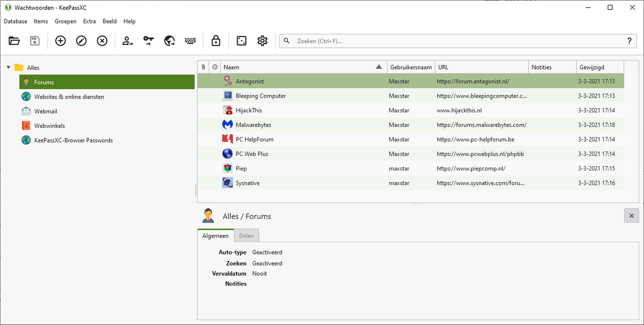This screenshot has height=325, width=644.
Task: Sort by Notities column header
Action: point(552,67)
